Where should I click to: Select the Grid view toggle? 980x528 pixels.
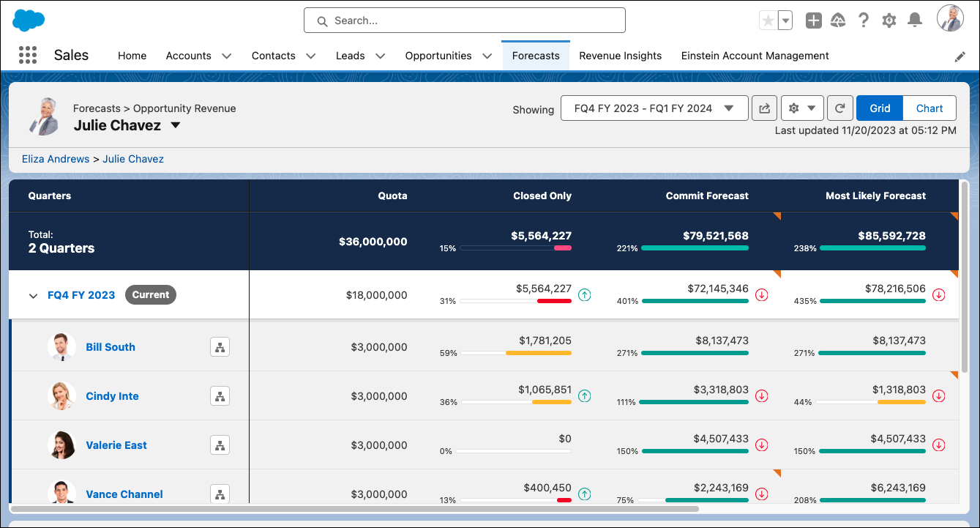pos(880,108)
